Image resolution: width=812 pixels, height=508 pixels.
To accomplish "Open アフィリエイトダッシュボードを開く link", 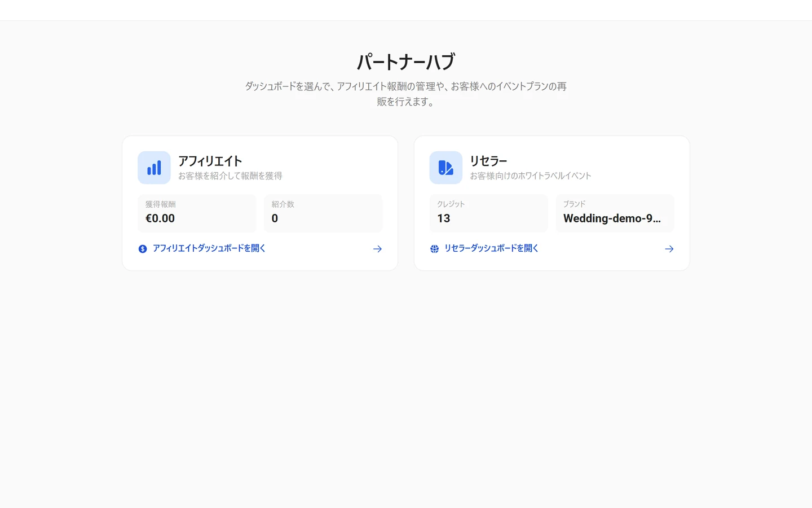I will tap(209, 248).
